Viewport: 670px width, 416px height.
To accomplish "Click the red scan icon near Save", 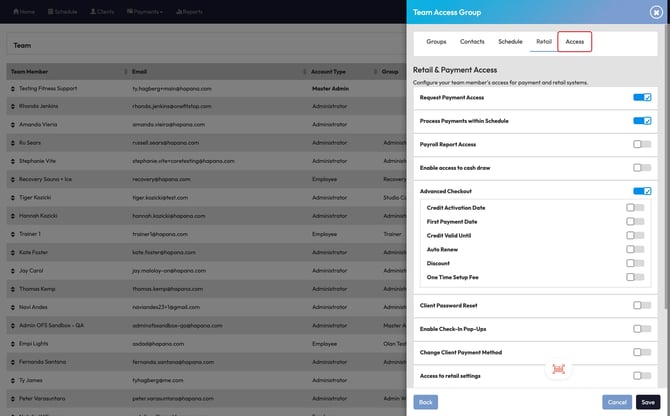I will click(x=558, y=369).
